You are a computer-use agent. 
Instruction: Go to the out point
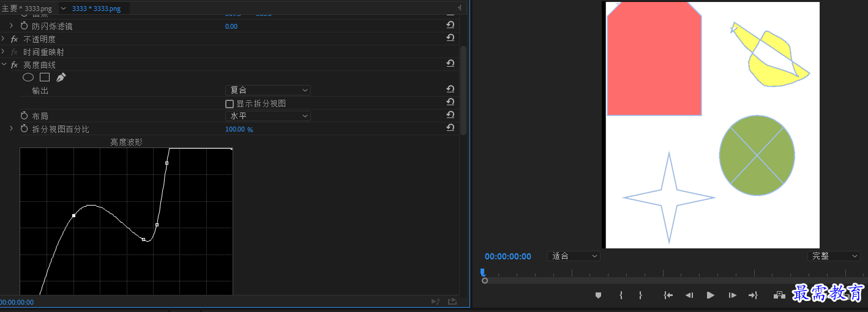click(x=754, y=295)
